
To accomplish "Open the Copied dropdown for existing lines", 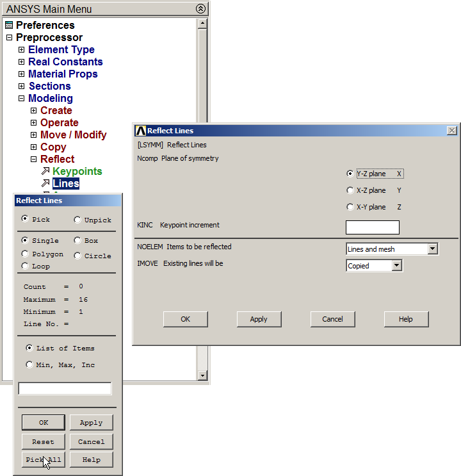I will 397,266.
